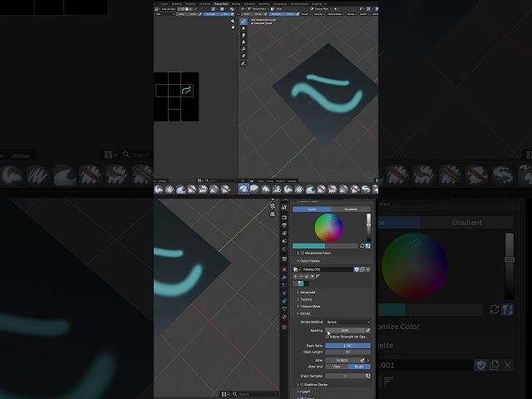The width and height of the screenshot is (532, 399).
Task: Toggle spacing pressure sensitivity icon
Action: click(x=367, y=331)
